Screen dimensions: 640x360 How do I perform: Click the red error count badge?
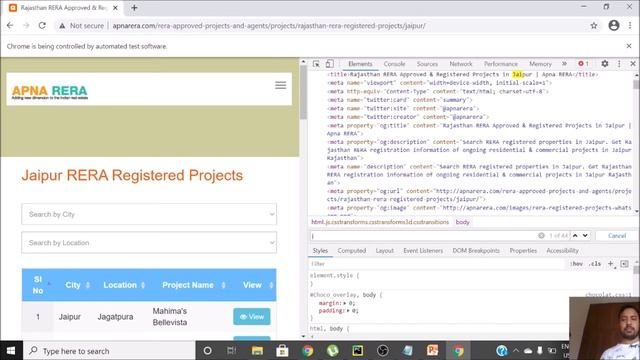tap(583, 64)
